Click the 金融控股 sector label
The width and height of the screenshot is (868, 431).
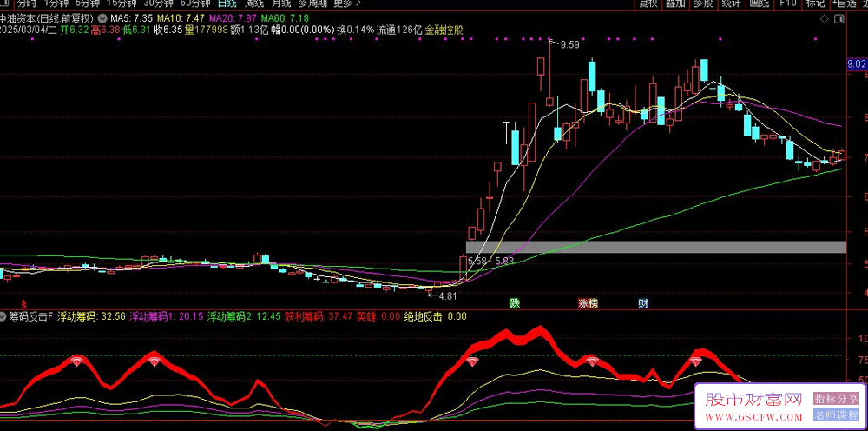click(444, 30)
